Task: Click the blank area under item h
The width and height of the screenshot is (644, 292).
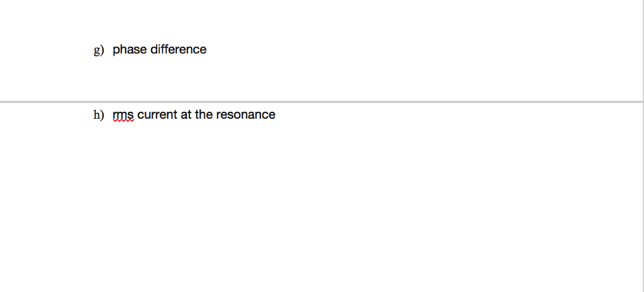Action: point(320,205)
